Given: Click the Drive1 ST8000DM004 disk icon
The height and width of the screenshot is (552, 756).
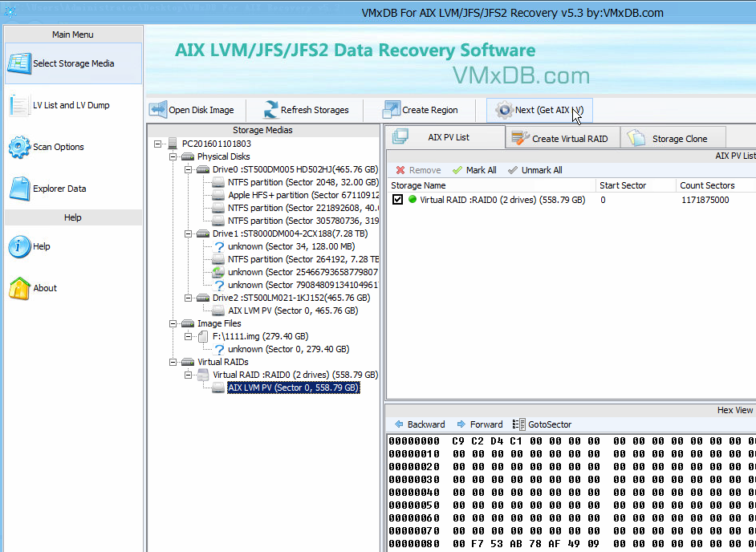Looking at the screenshot, I should (x=203, y=233).
